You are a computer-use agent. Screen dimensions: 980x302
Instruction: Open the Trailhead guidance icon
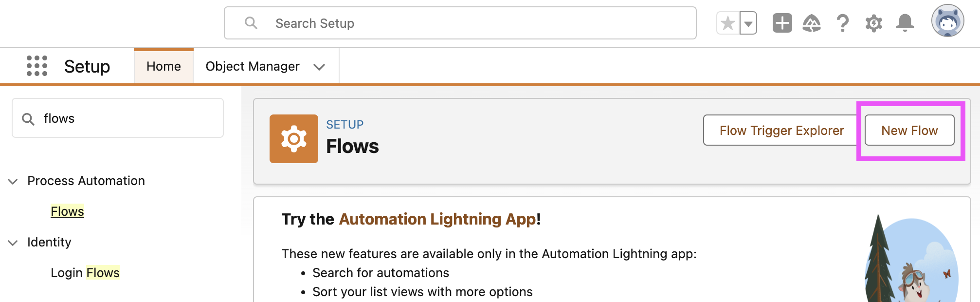(x=812, y=23)
